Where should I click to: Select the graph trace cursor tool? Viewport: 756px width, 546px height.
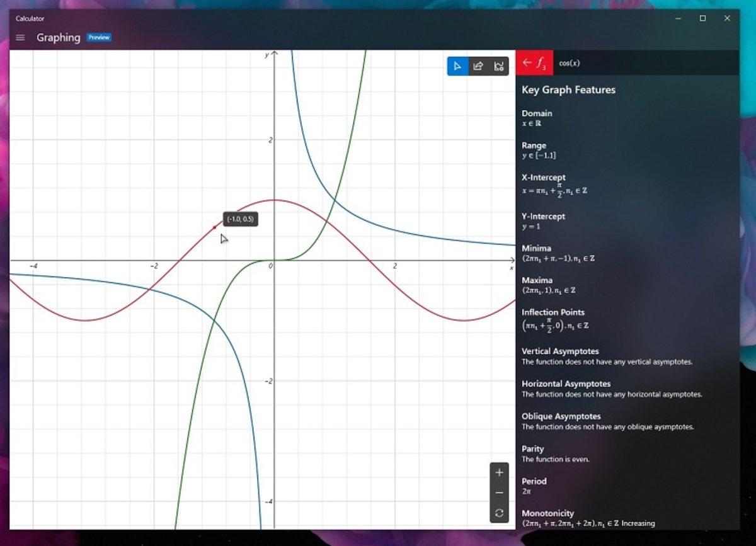click(457, 66)
